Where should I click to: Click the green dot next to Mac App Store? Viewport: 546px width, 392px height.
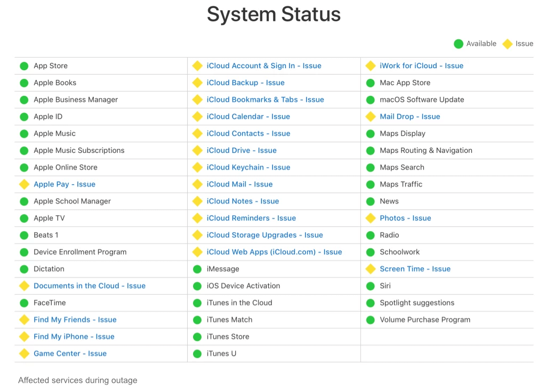click(x=371, y=83)
